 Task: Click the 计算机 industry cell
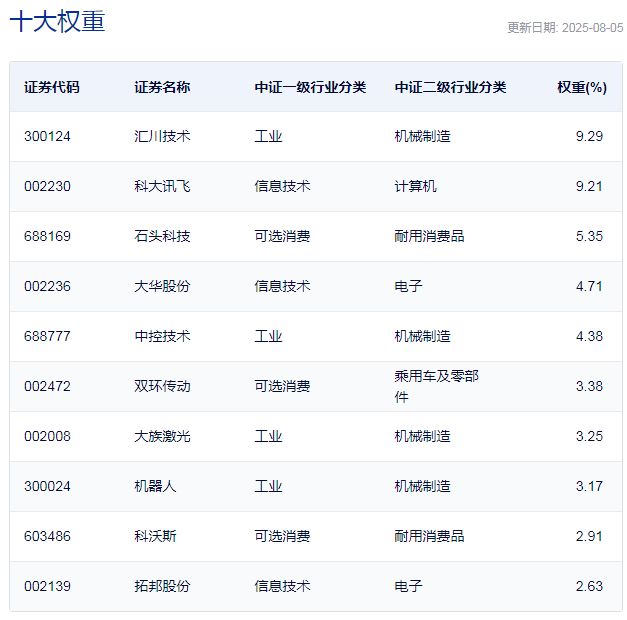415,186
